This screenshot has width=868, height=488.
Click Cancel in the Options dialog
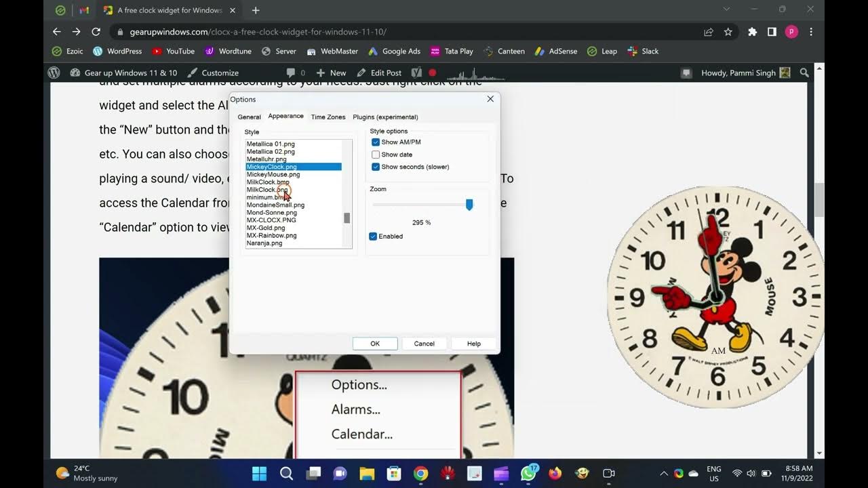(x=425, y=344)
